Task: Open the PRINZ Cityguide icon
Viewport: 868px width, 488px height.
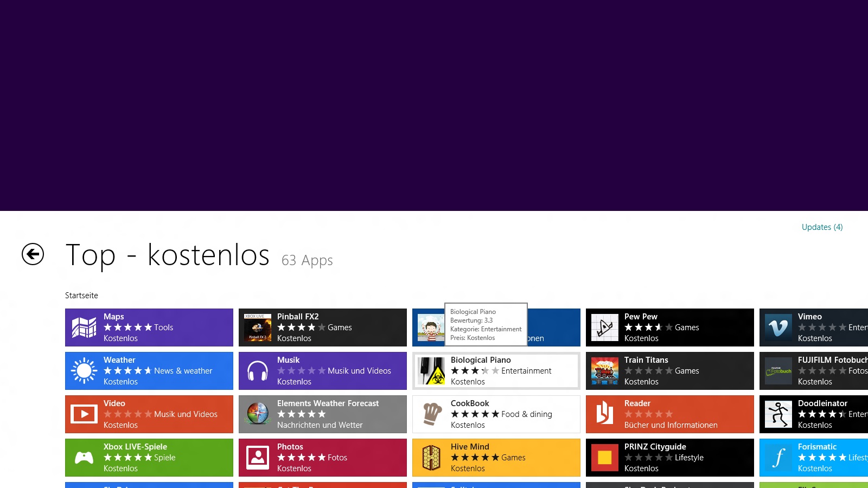Action: coord(605,458)
